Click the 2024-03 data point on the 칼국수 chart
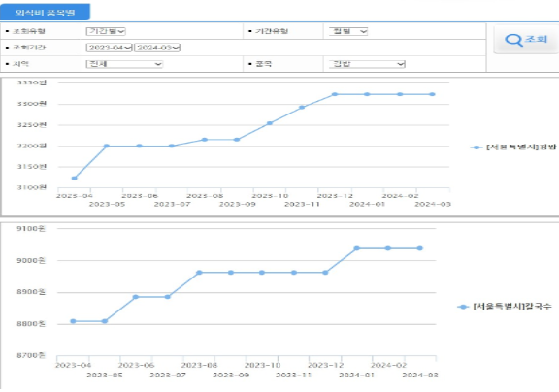This screenshot has width=559, height=392. [x=420, y=248]
